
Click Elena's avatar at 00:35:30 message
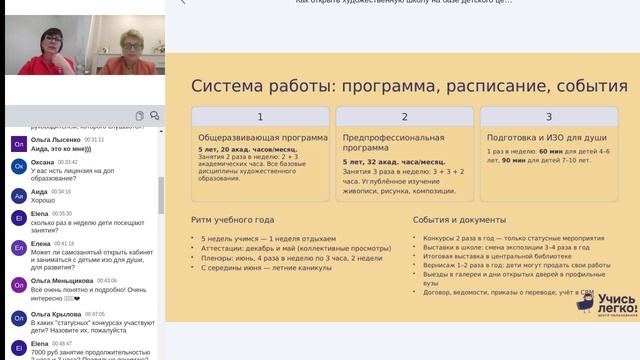[x=19, y=218]
